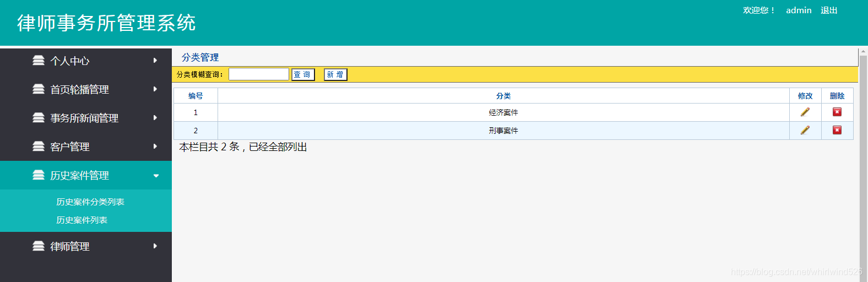868x282 pixels.
Task: Click the 编号 column header
Action: (196, 96)
